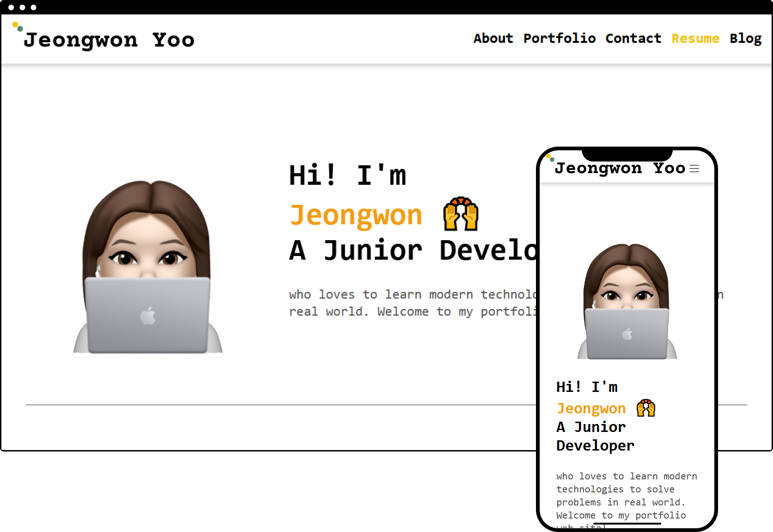Click the Jeongwon Yoo site title

click(109, 40)
